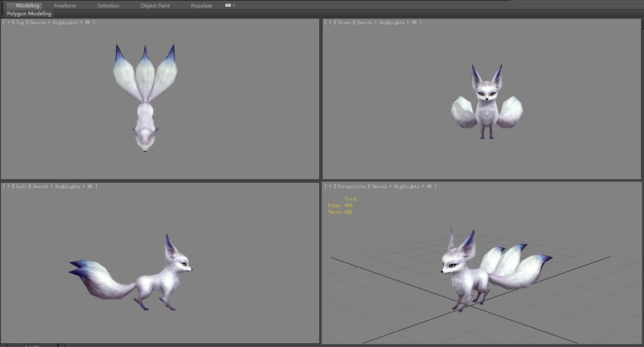Open the [+] menu in Top viewport
Screen dimensions: 644x347
coord(8,22)
